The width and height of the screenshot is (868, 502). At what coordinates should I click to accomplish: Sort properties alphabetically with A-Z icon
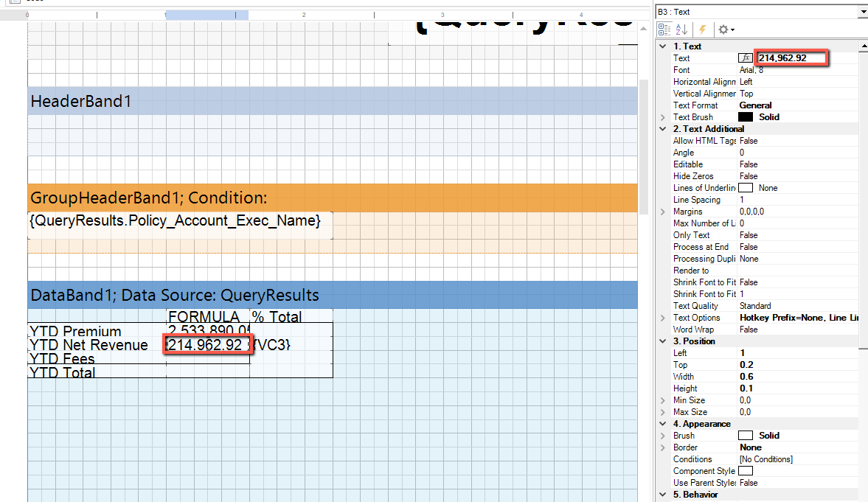682,29
